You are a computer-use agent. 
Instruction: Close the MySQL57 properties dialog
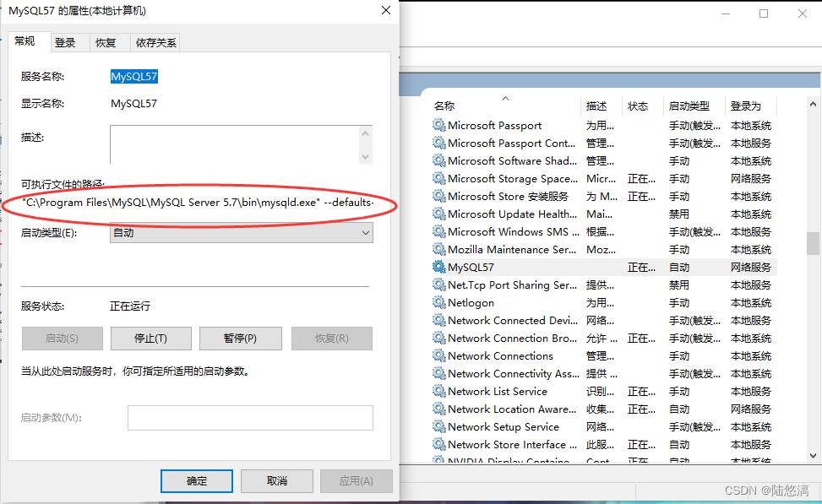(386, 10)
